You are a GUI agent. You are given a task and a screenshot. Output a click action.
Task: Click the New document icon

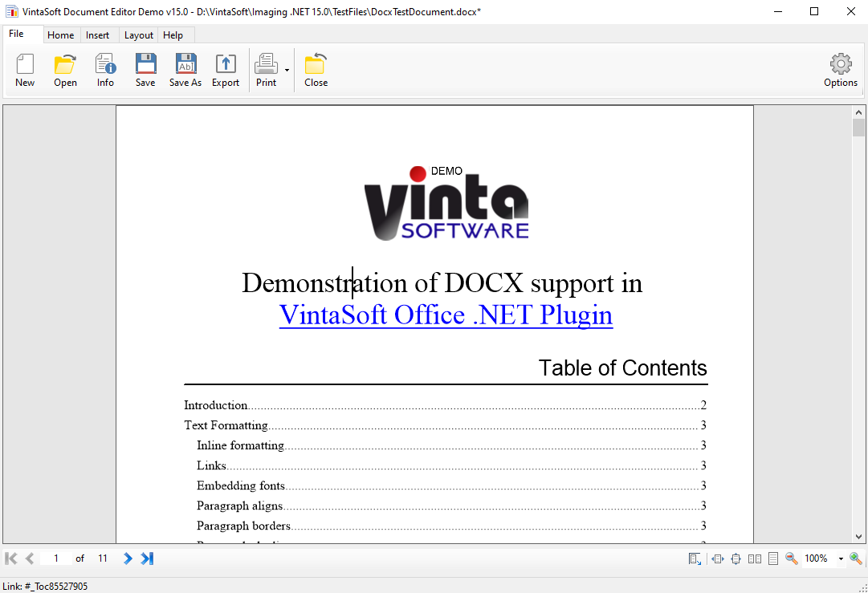click(25, 71)
